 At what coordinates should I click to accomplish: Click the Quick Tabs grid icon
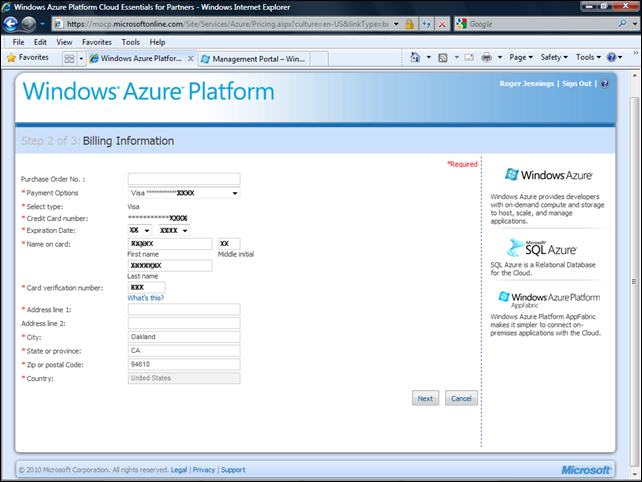pos(69,59)
